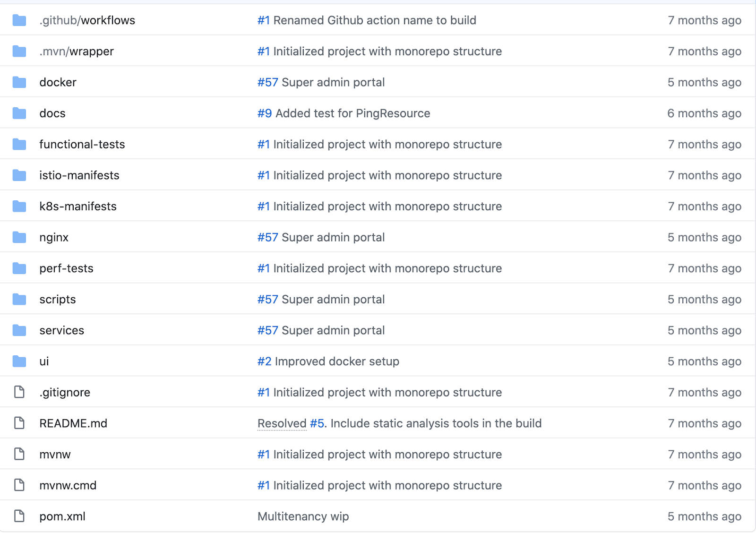The width and height of the screenshot is (756, 533).
Task: Click the file icon next to pom.xml
Action: (x=19, y=516)
